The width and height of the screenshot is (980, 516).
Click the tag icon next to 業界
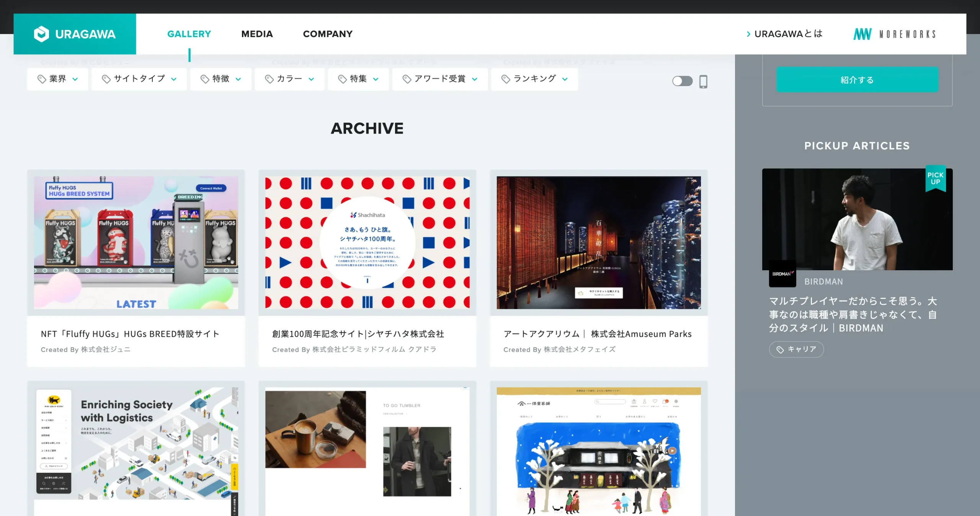click(x=41, y=79)
